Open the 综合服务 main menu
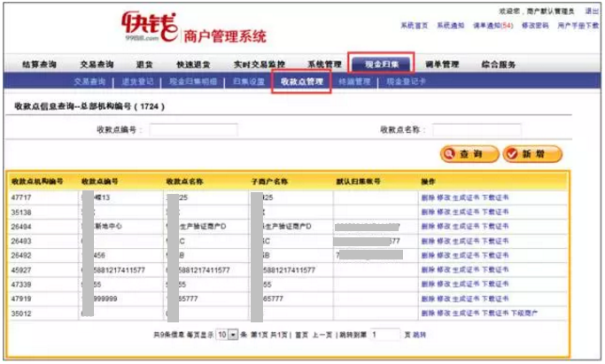 (499, 65)
